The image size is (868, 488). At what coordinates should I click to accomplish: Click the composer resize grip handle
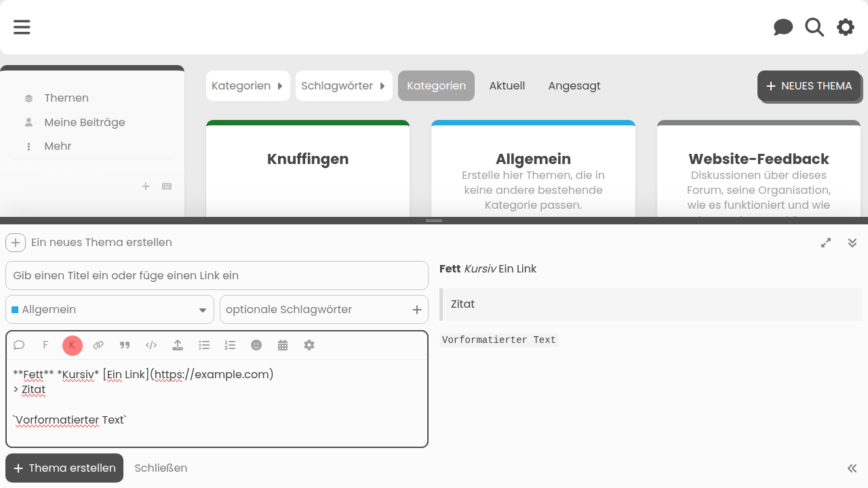pyautogui.click(x=434, y=221)
